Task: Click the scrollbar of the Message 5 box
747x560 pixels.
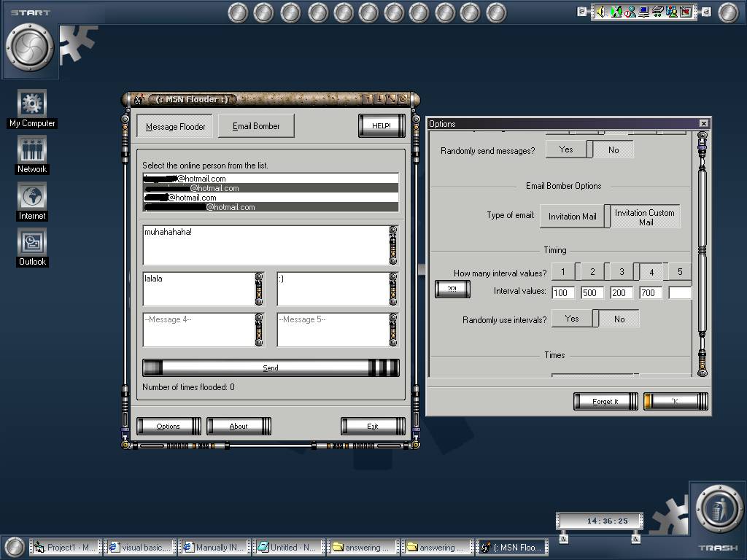Action: pos(393,330)
